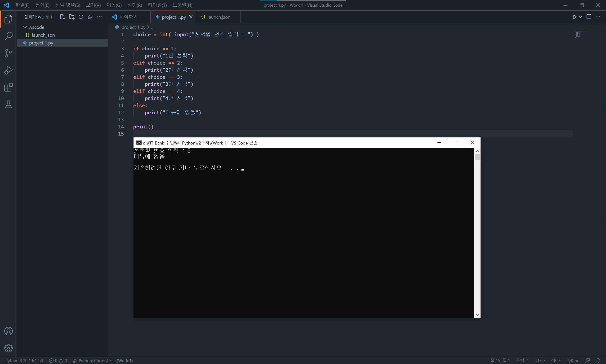Click the New Folder icon in explorer
Screen dimensions: 606x364
tap(72, 17)
